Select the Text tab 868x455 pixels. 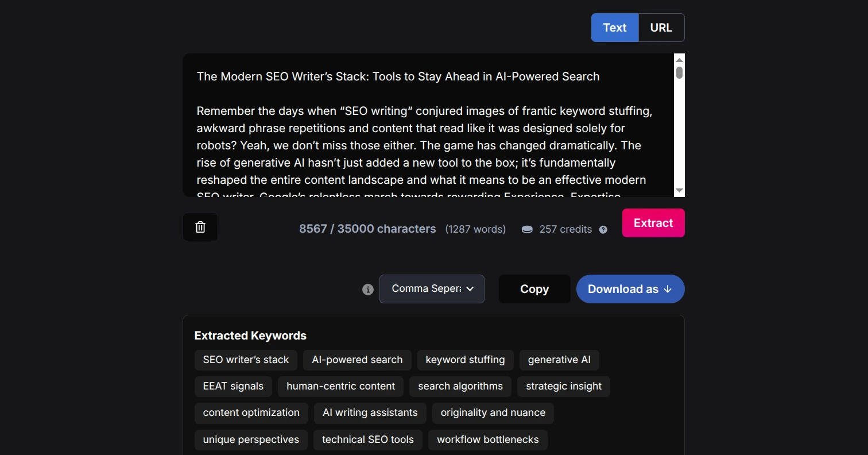click(614, 27)
